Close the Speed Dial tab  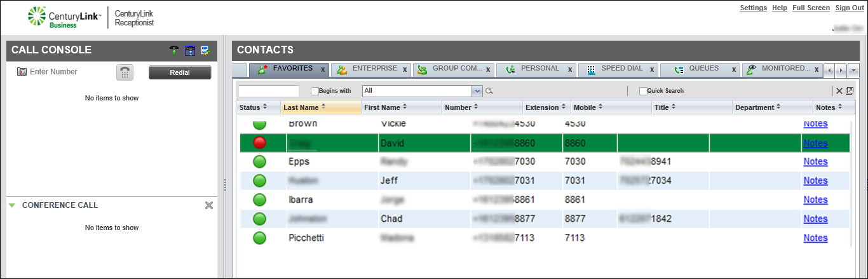652,69
